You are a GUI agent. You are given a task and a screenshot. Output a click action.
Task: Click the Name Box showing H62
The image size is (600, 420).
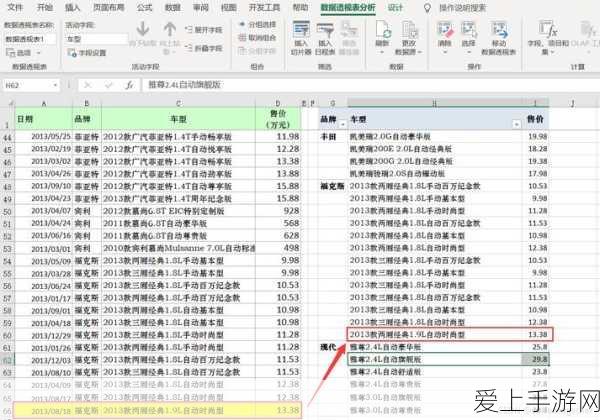[26, 85]
